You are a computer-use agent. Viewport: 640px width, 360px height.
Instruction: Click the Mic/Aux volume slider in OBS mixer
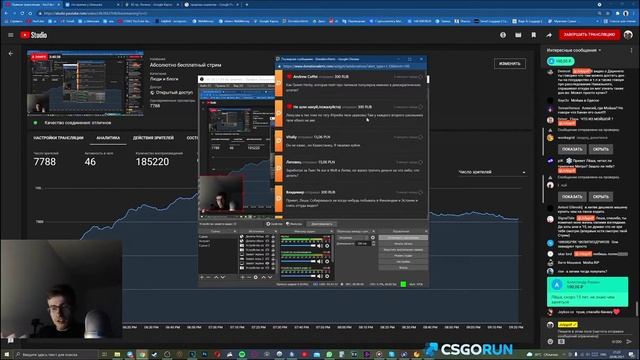pyautogui.click(x=298, y=246)
